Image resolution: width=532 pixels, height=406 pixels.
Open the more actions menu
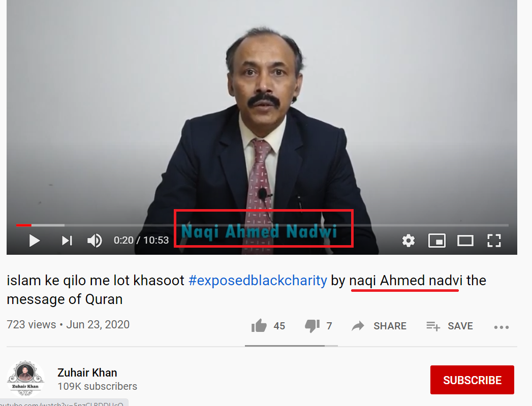pos(502,327)
